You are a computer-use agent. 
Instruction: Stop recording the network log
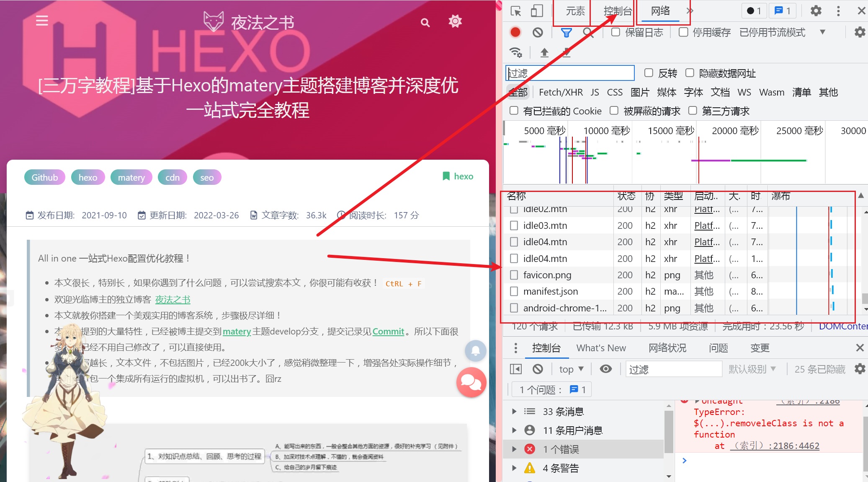click(x=515, y=32)
